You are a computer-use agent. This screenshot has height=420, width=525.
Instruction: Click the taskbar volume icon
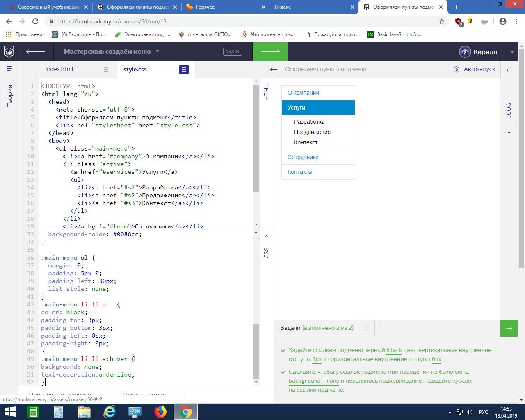coord(470,412)
